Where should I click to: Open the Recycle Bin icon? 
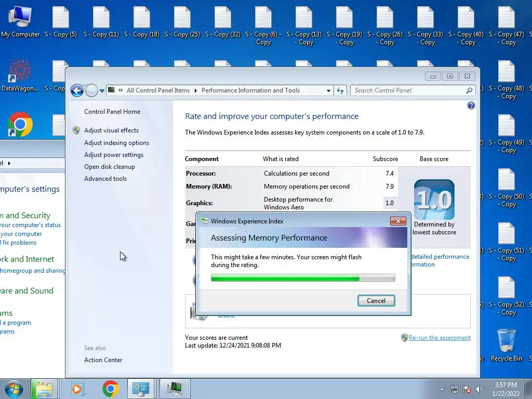(506, 345)
